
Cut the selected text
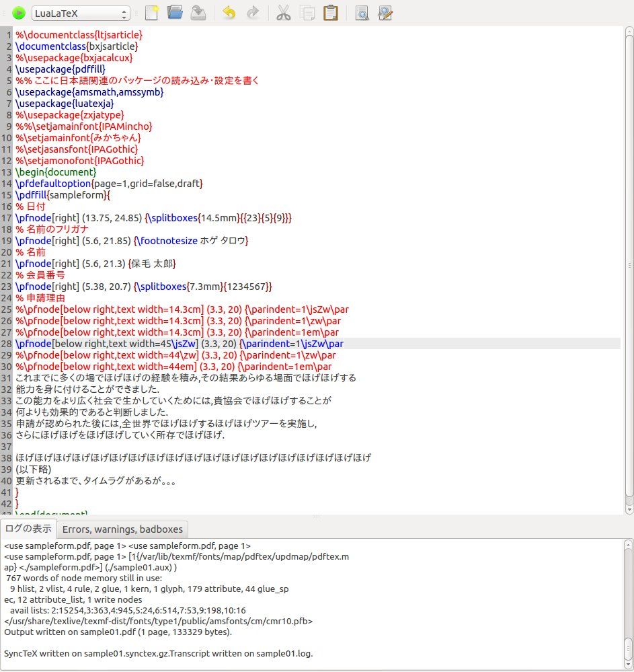coord(284,13)
